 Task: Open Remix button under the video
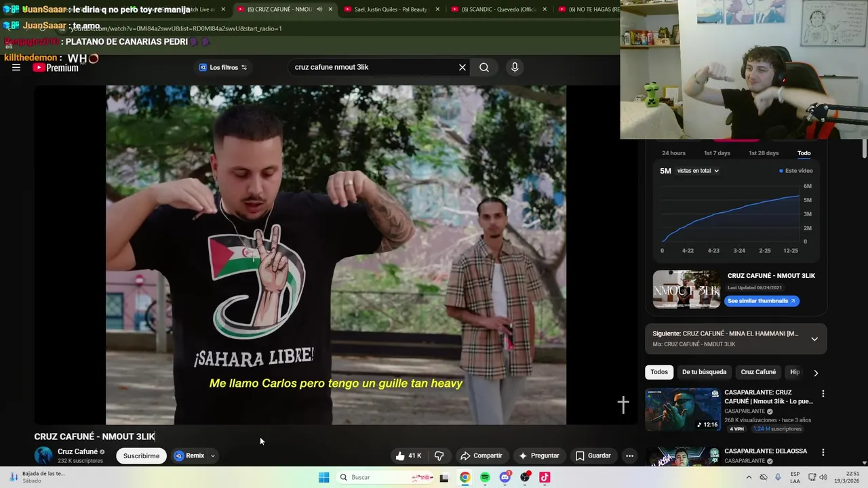(x=189, y=455)
